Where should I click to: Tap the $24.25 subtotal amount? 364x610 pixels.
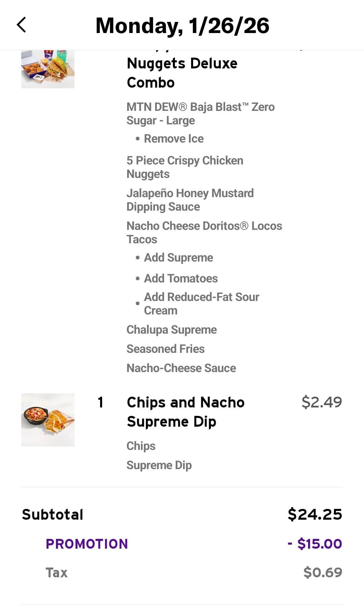tap(315, 514)
